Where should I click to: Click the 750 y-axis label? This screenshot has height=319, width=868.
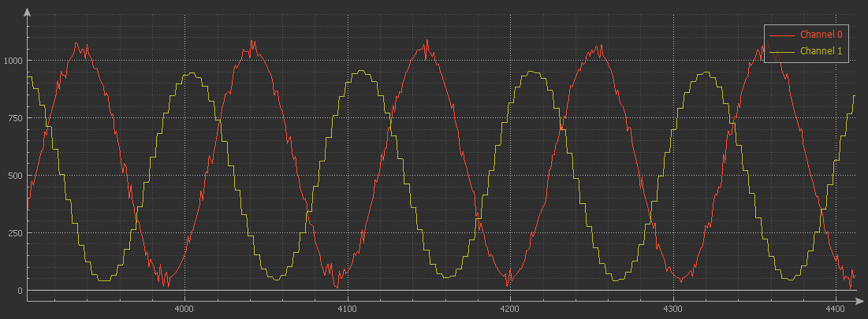[x=15, y=118]
